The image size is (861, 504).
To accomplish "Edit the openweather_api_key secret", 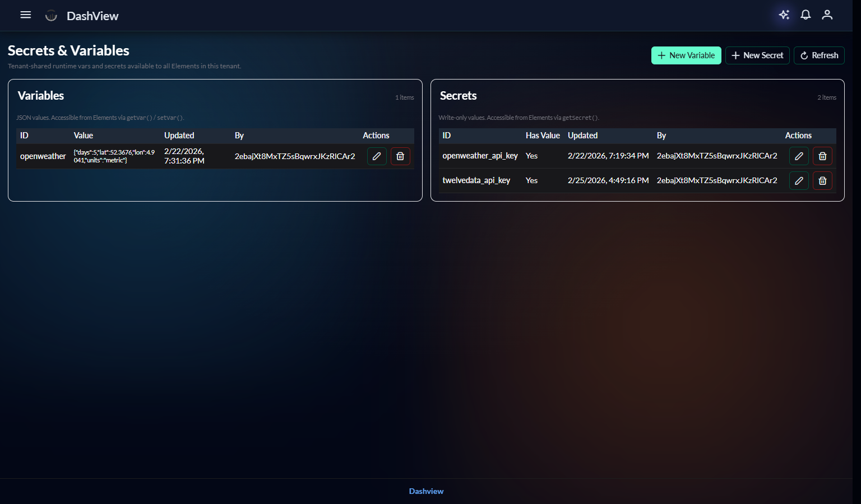I will click(x=799, y=156).
